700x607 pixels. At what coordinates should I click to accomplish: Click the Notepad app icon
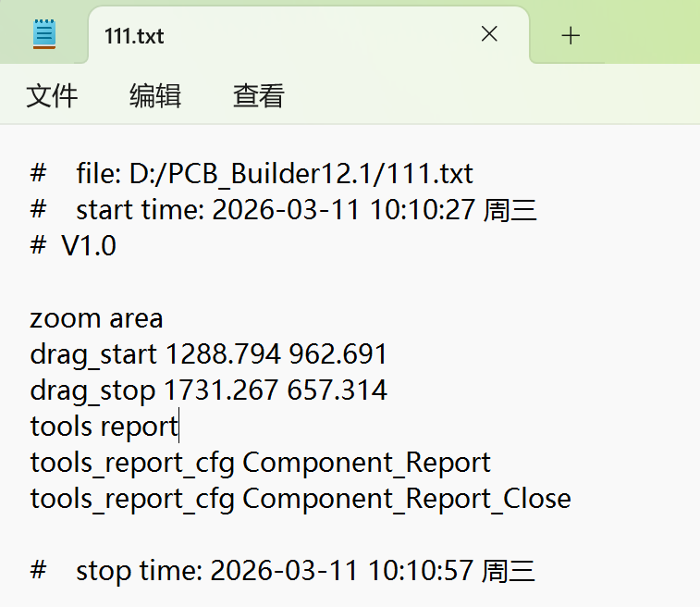pyautogui.click(x=44, y=35)
